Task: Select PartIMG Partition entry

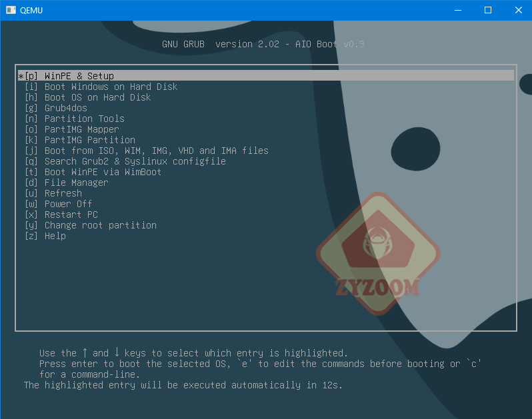Action: point(80,140)
